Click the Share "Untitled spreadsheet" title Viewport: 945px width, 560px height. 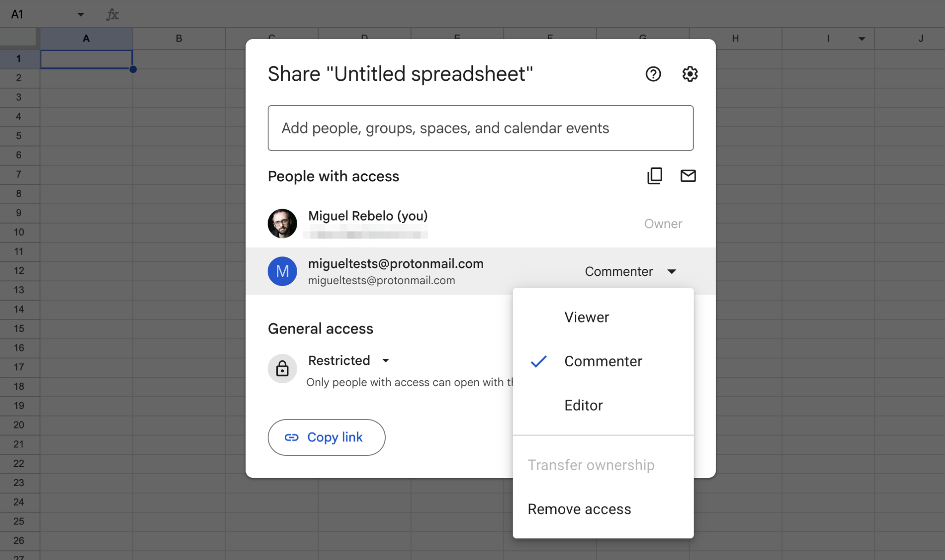(401, 74)
